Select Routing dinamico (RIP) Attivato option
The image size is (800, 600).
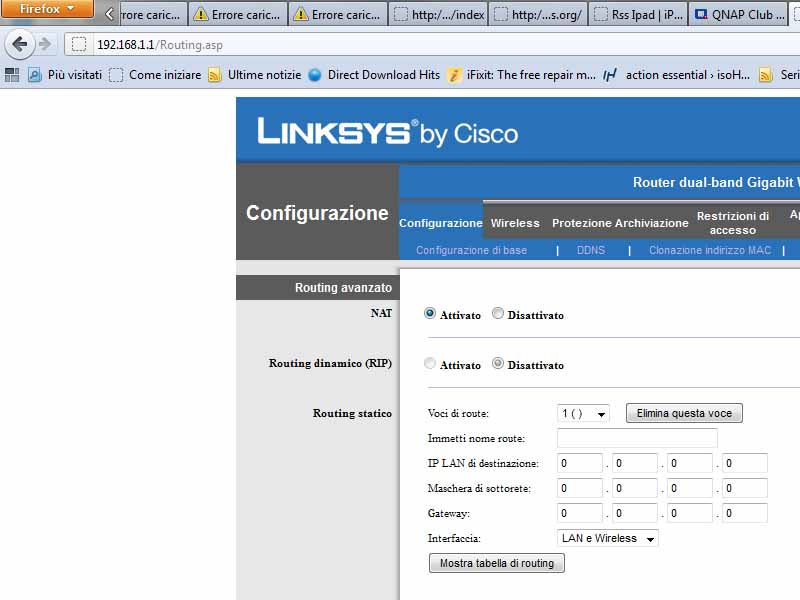click(x=430, y=364)
